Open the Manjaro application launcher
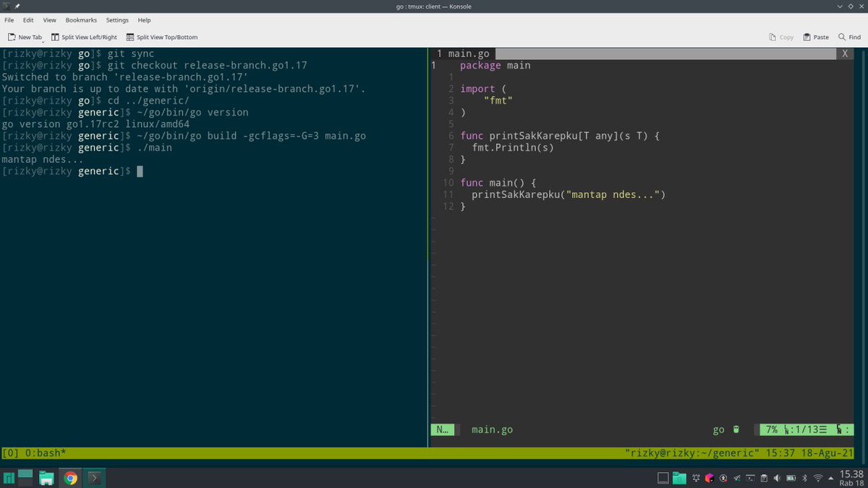 point(10,478)
